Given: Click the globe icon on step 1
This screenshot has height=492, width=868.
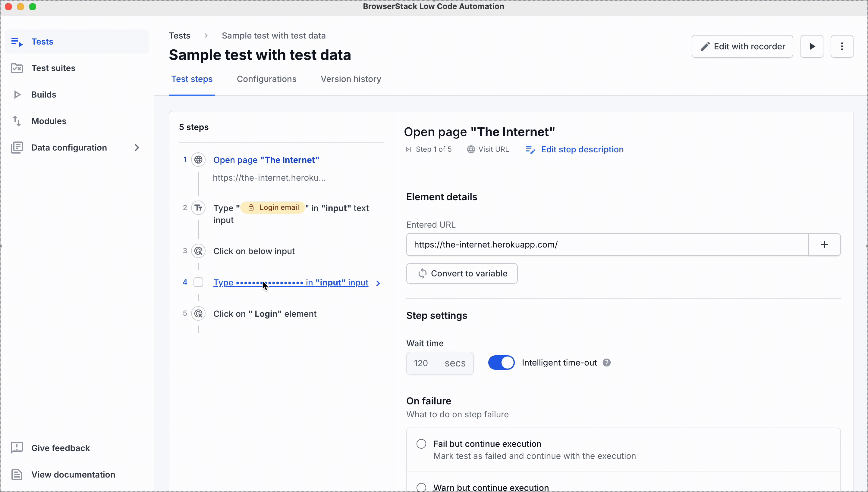Looking at the screenshot, I should [199, 160].
